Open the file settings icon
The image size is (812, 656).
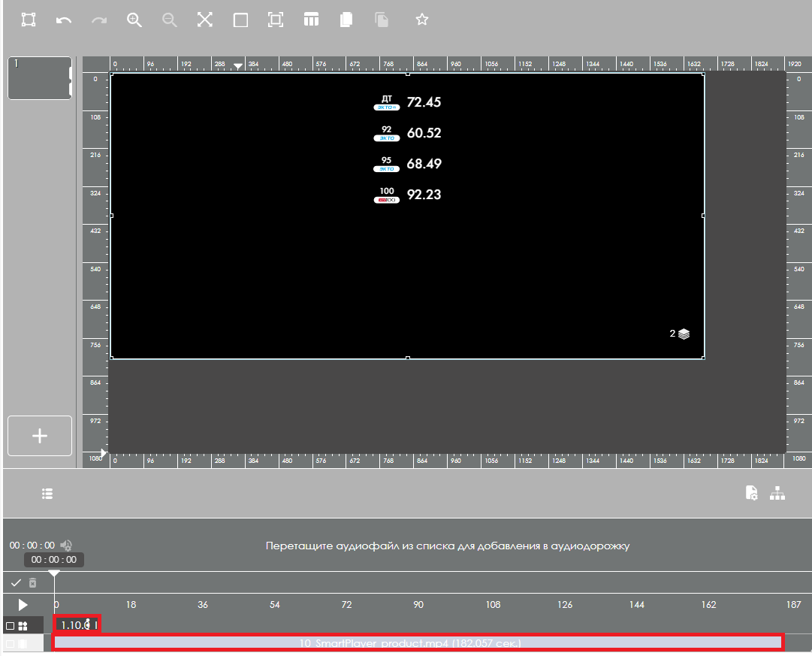point(751,493)
